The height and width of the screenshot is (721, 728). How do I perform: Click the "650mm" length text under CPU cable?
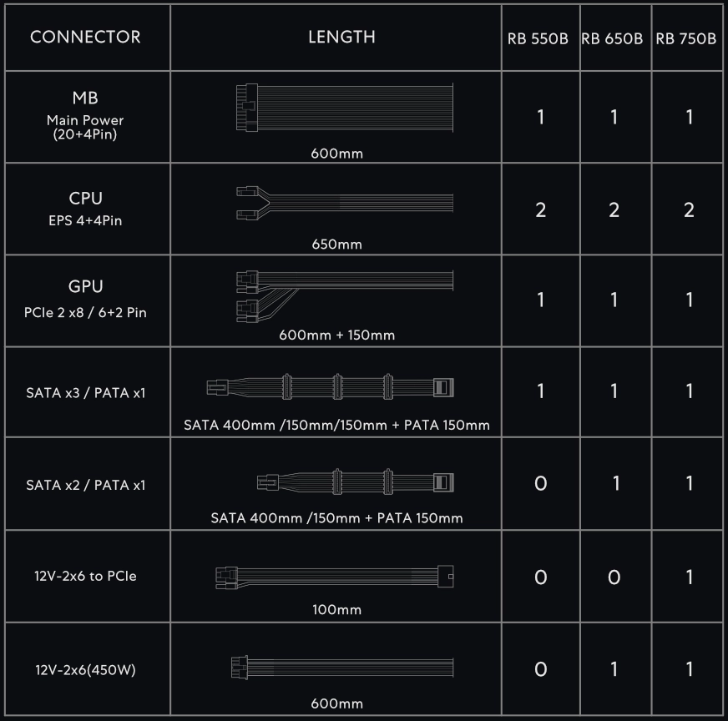pos(336,245)
